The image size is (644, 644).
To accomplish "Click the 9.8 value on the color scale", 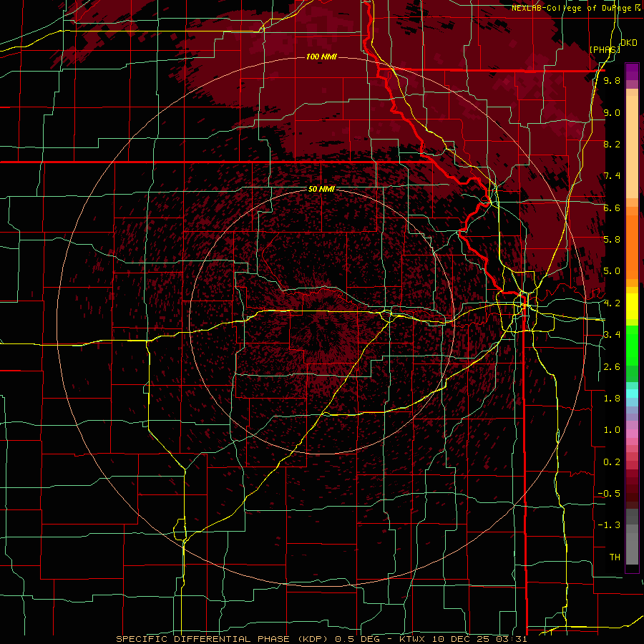I will (612, 80).
